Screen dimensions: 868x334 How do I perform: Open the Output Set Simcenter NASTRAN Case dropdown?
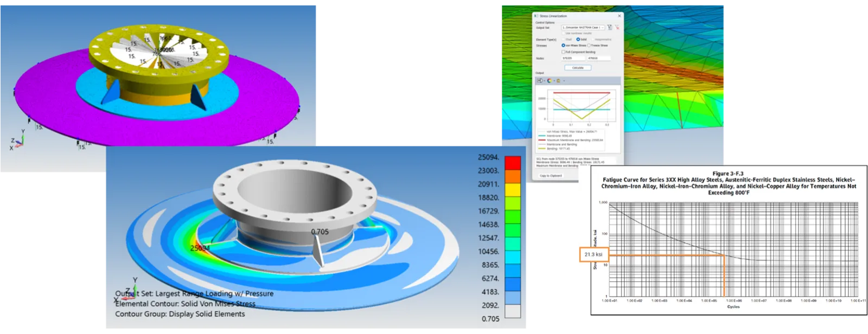[583, 28]
